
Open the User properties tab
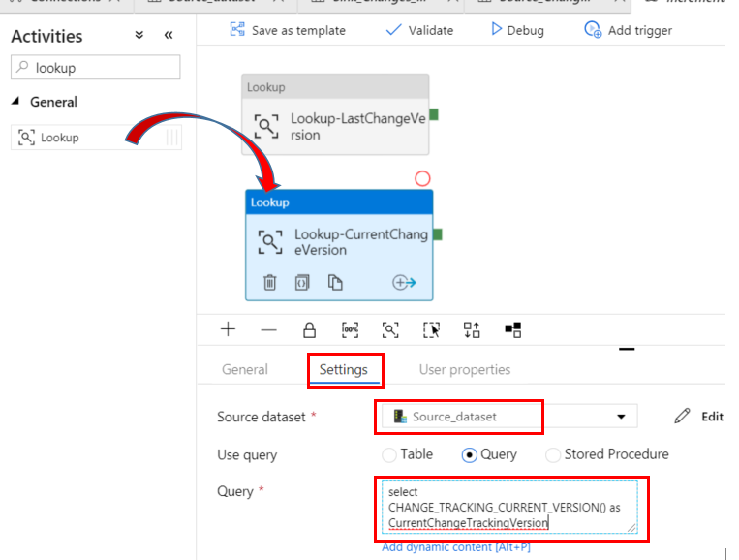click(x=465, y=369)
